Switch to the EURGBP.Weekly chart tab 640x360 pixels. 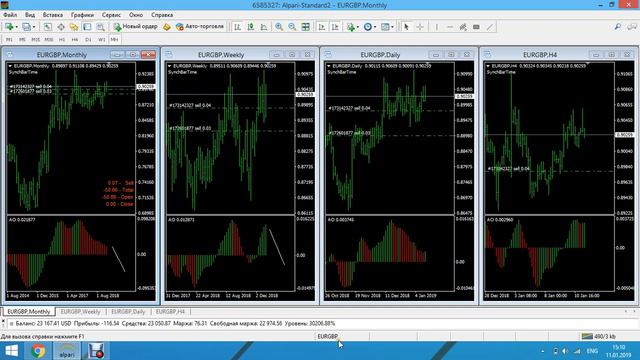click(x=80, y=311)
